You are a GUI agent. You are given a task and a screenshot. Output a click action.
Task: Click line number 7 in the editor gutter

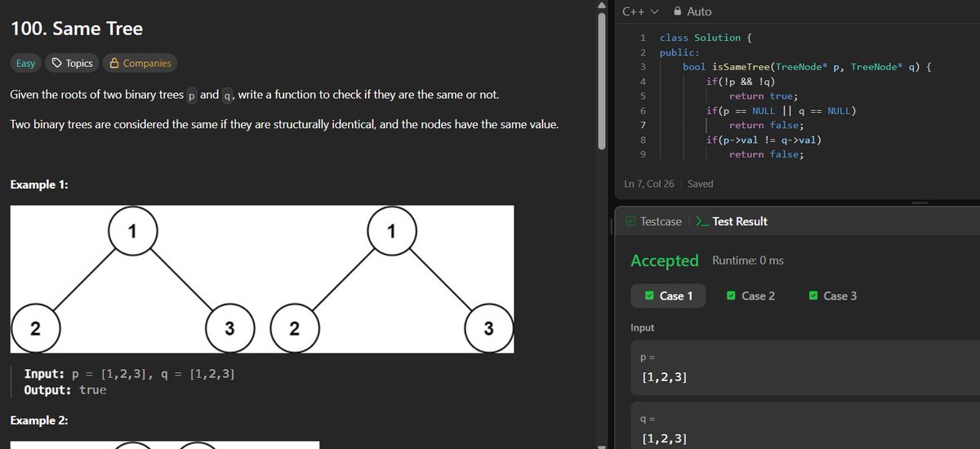click(x=643, y=125)
